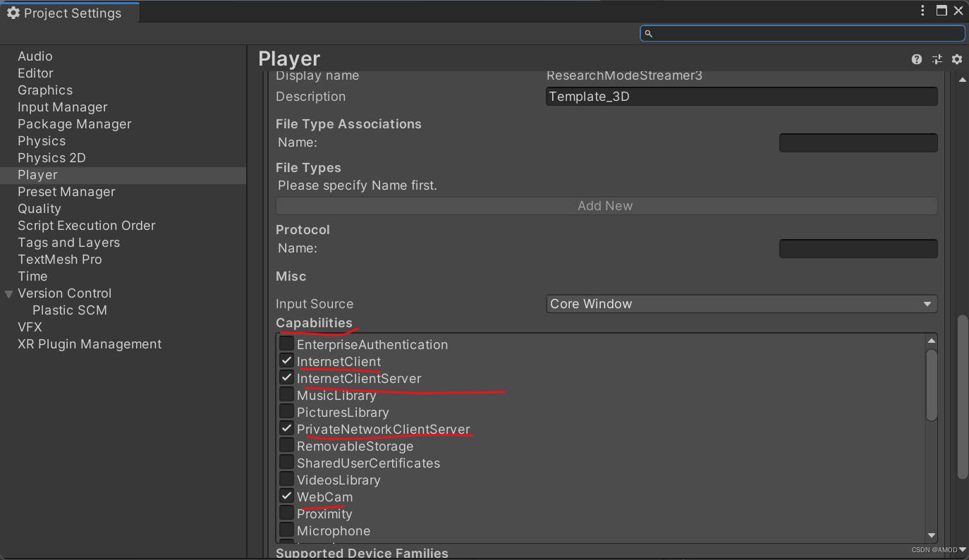The image size is (969, 560).
Task: Uncheck the PrivateNetworkClientServer capability
Action: [286, 428]
